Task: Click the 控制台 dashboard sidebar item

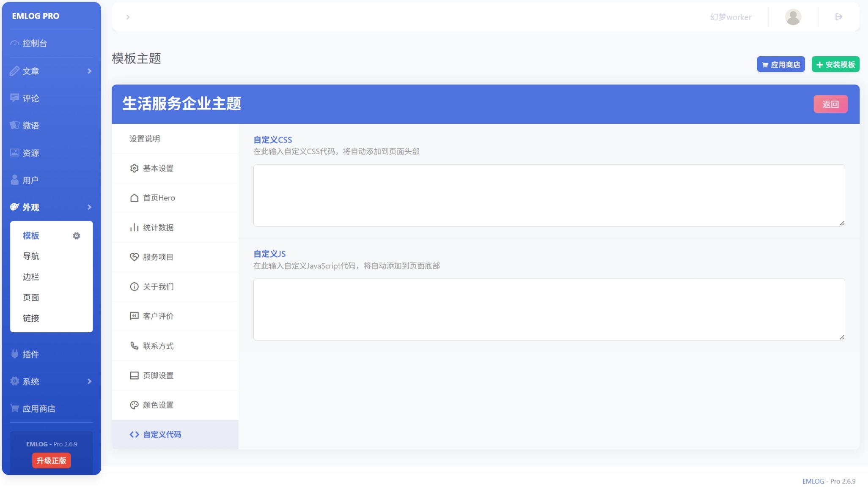Action: point(35,44)
